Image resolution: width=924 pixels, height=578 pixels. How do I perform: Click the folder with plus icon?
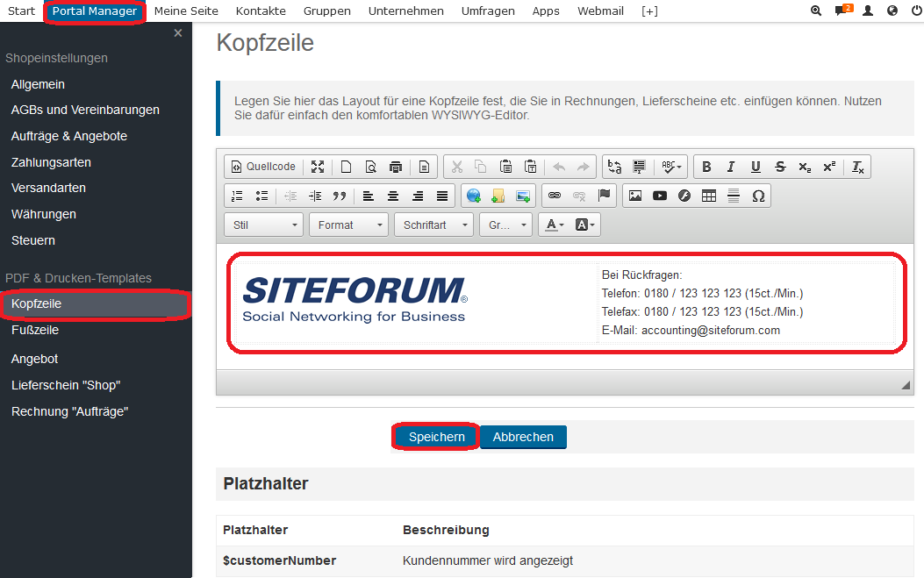pyautogui.click(x=498, y=196)
